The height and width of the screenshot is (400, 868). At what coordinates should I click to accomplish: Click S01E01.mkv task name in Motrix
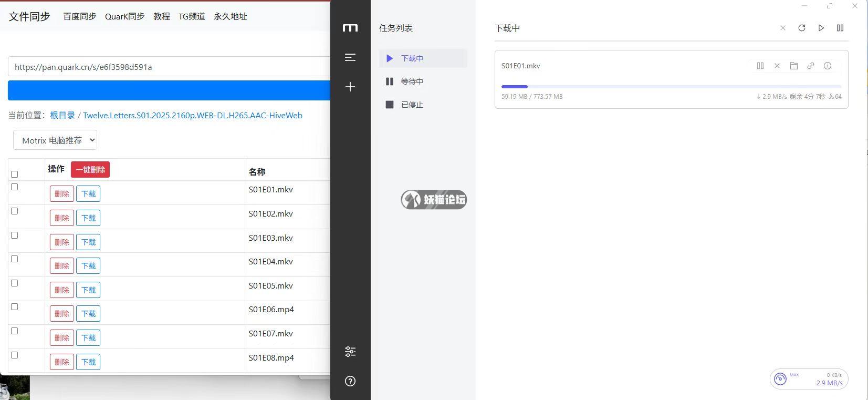click(x=521, y=66)
